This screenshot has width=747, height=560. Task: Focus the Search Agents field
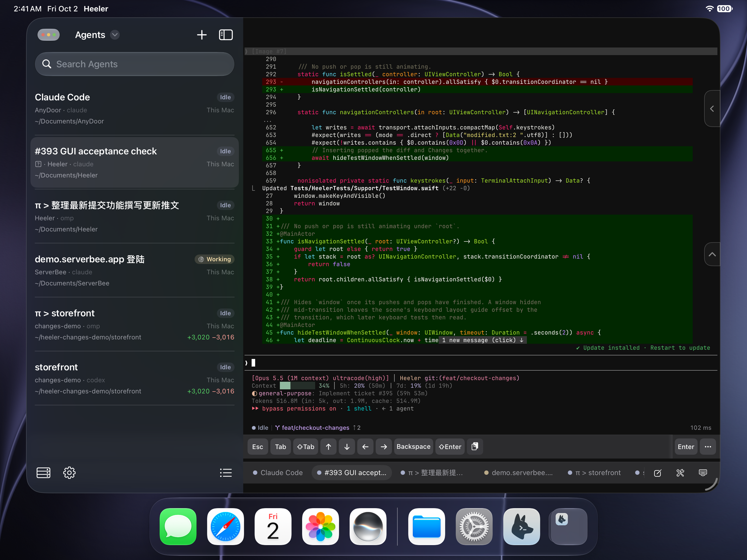[x=134, y=64]
